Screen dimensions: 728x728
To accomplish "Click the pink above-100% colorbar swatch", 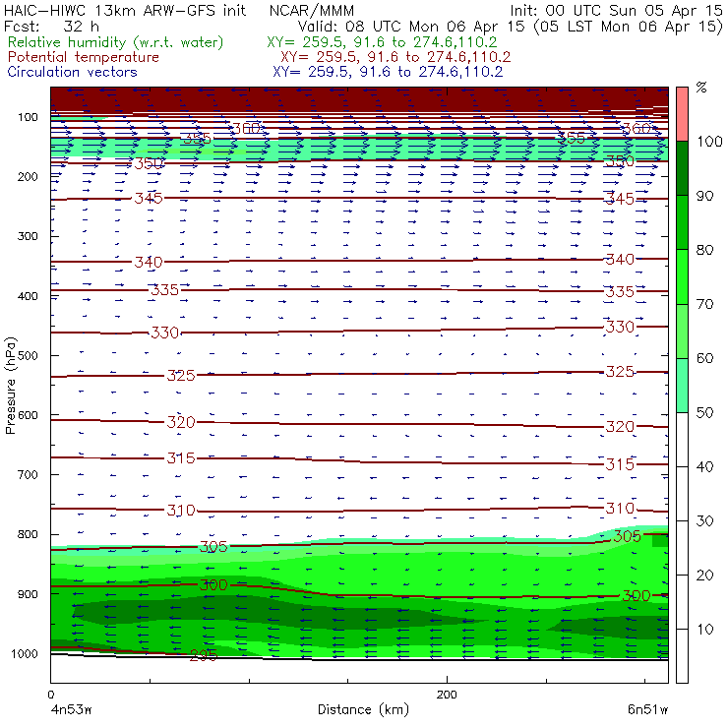I will [x=682, y=114].
